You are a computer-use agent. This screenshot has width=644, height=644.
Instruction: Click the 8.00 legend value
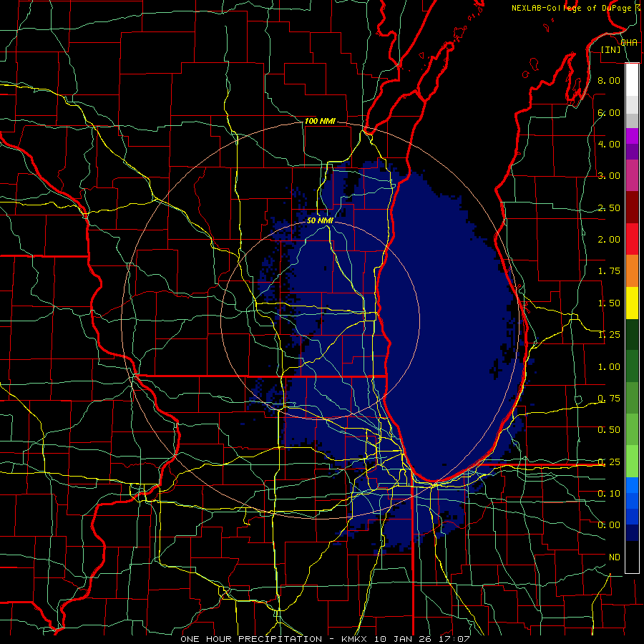[609, 80]
